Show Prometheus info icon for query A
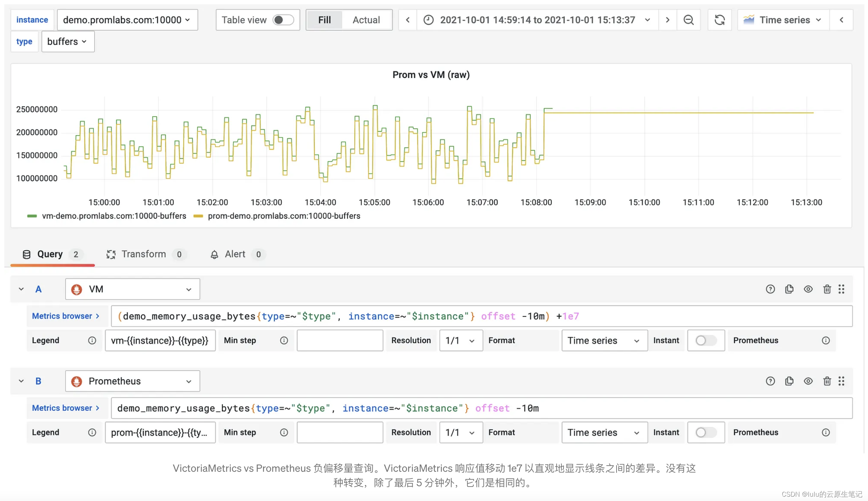 coord(826,340)
